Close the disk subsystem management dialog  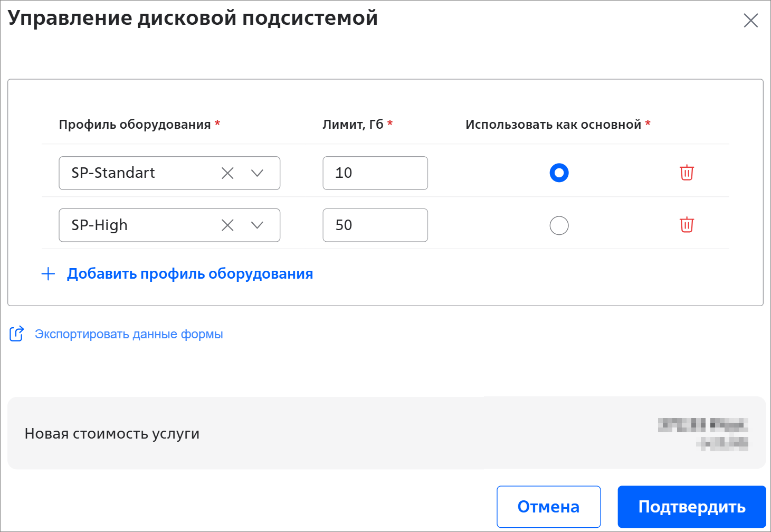coord(750,21)
